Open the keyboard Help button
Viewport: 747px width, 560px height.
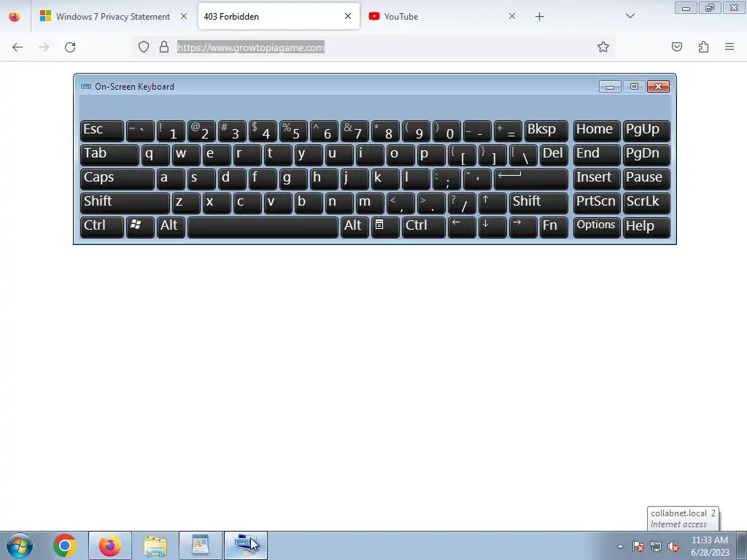646,227
